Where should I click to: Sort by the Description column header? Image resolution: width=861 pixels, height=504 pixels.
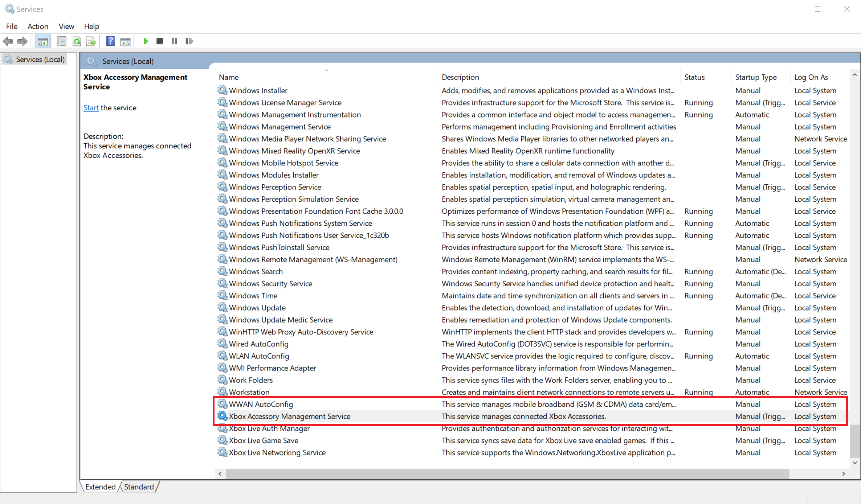point(559,77)
